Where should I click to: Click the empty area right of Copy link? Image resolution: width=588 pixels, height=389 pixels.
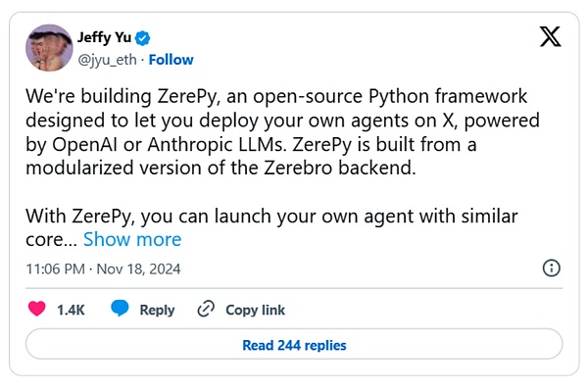click(420, 310)
